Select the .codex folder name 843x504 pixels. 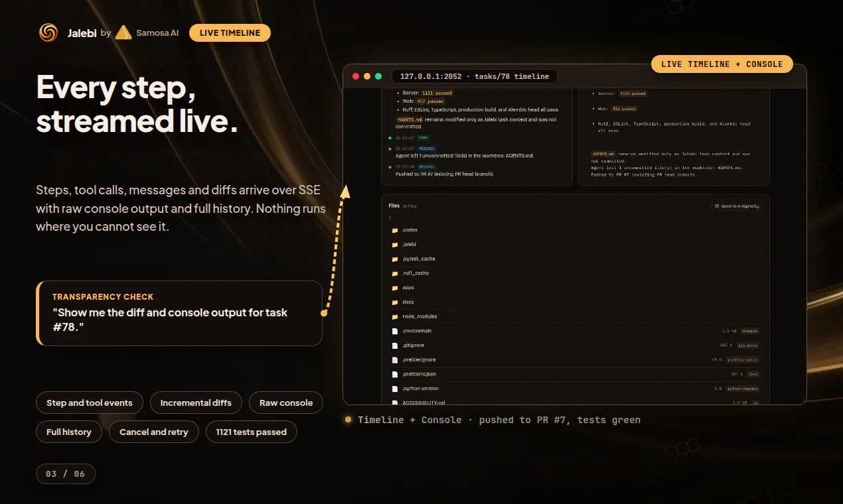click(x=410, y=230)
